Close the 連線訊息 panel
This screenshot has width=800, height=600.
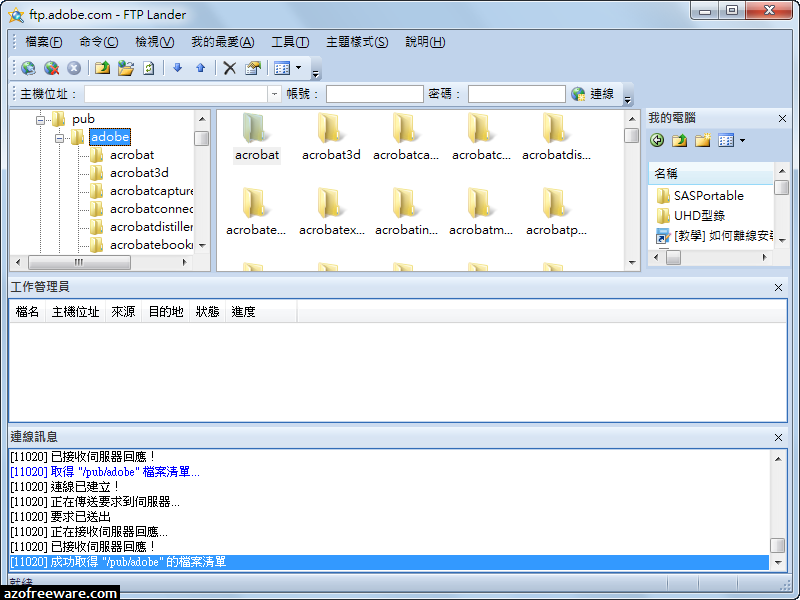[x=778, y=437]
